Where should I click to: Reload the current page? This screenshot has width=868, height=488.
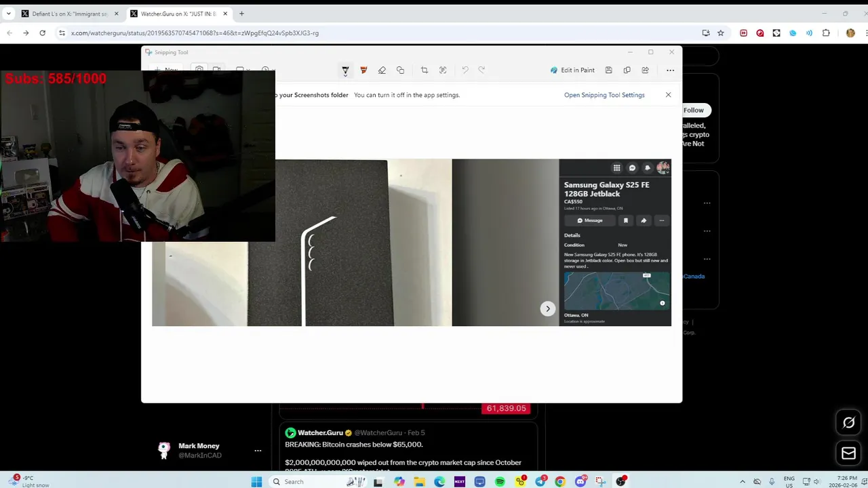pos(42,33)
